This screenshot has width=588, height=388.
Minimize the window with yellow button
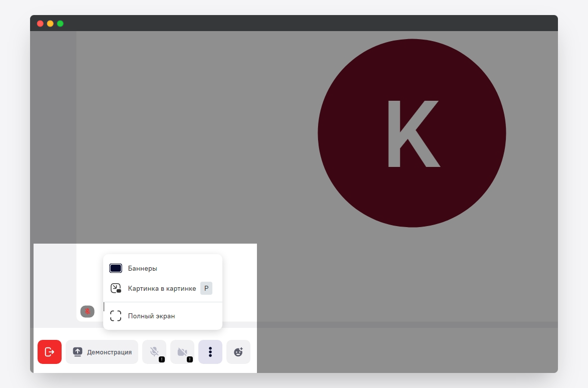coord(50,24)
